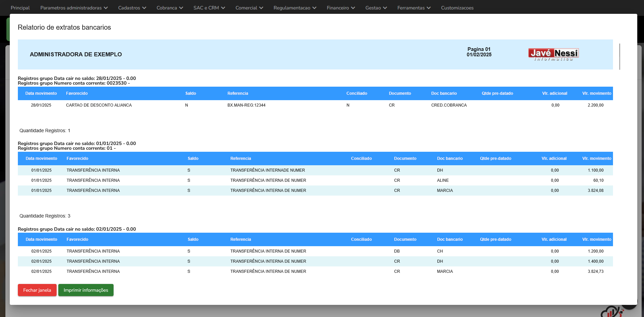Open the SAC e CRM menu
The height and width of the screenshot is (317, 644).
point(209,8)
